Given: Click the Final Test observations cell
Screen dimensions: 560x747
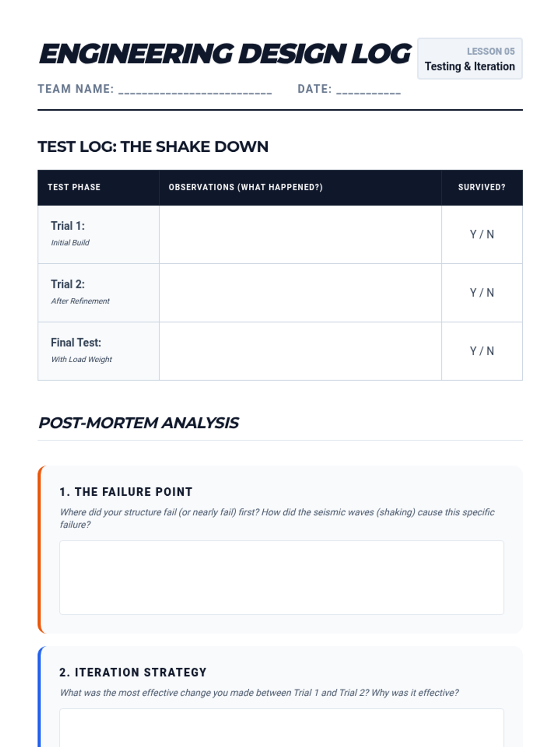Looking at the screenshot, I should (x=300, y=351).
